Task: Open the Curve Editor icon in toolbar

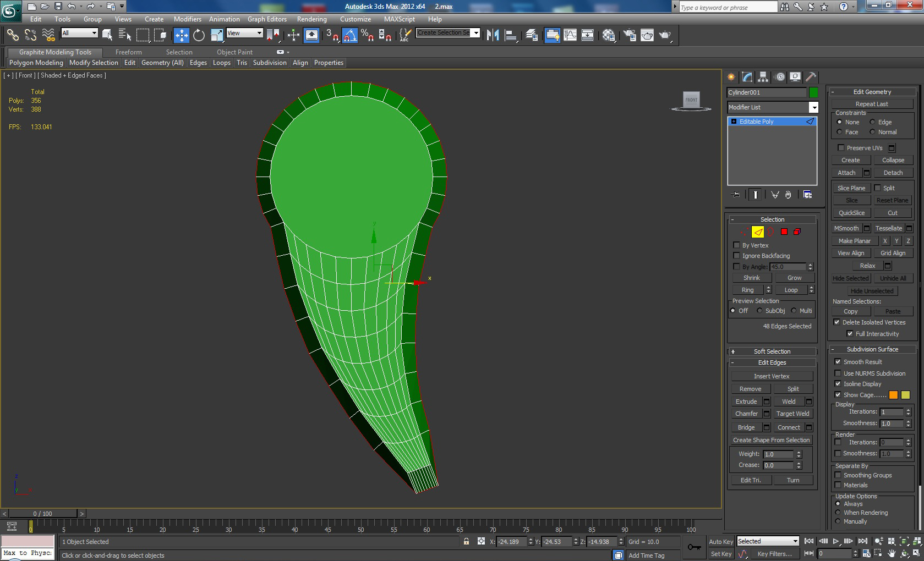Action: click(x=570, y=35)
